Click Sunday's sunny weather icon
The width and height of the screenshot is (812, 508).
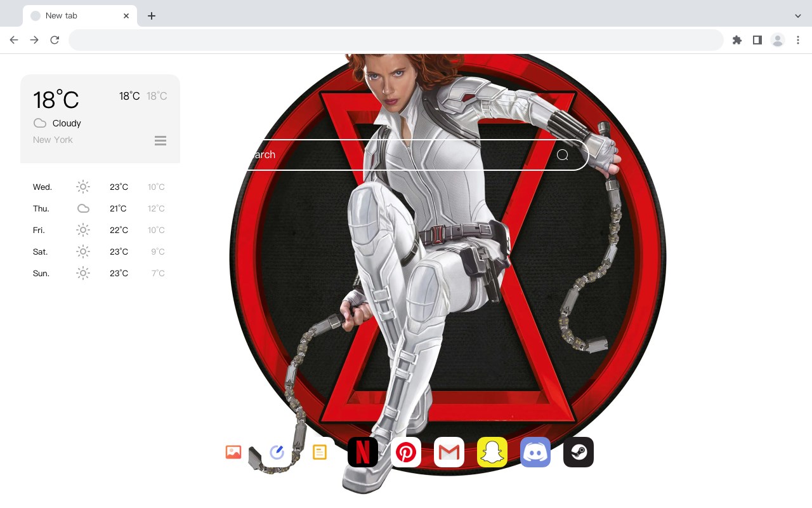click(x=83, y=273)
